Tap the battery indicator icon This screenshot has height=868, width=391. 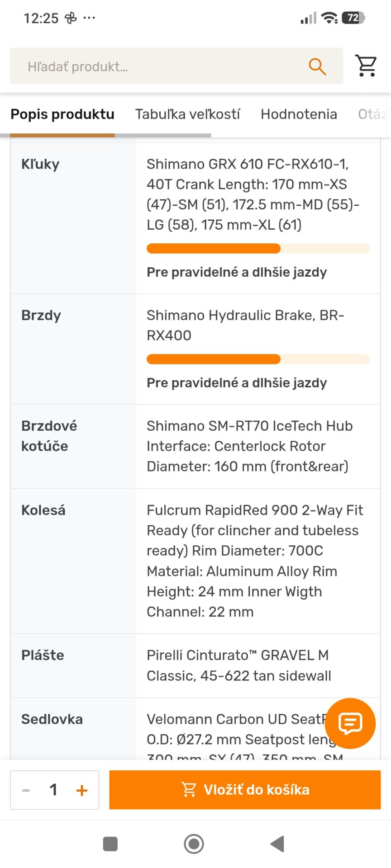353,18
